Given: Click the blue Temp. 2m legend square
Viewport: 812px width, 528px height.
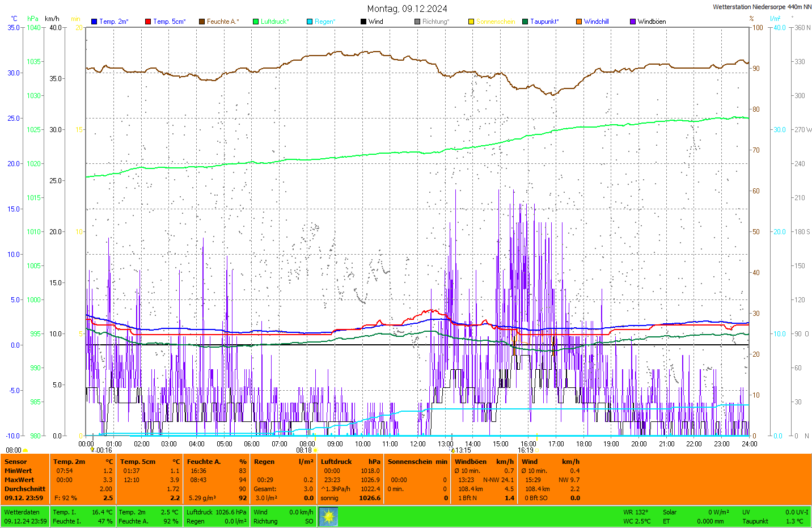Looking at the screenshot, I should coord(94,22).
